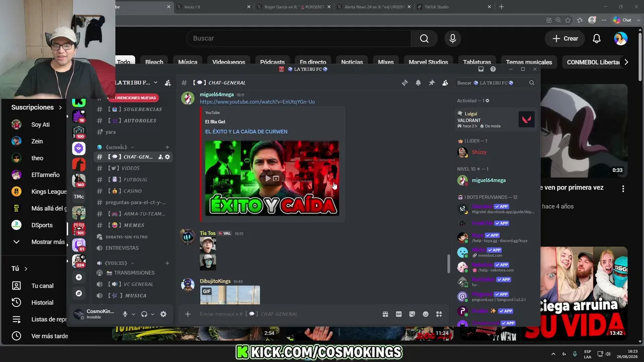Image resolution: width=644 pixels, height=362 pixels.
Task: Open the TMc server in sidebar
Action: (78, 197)
